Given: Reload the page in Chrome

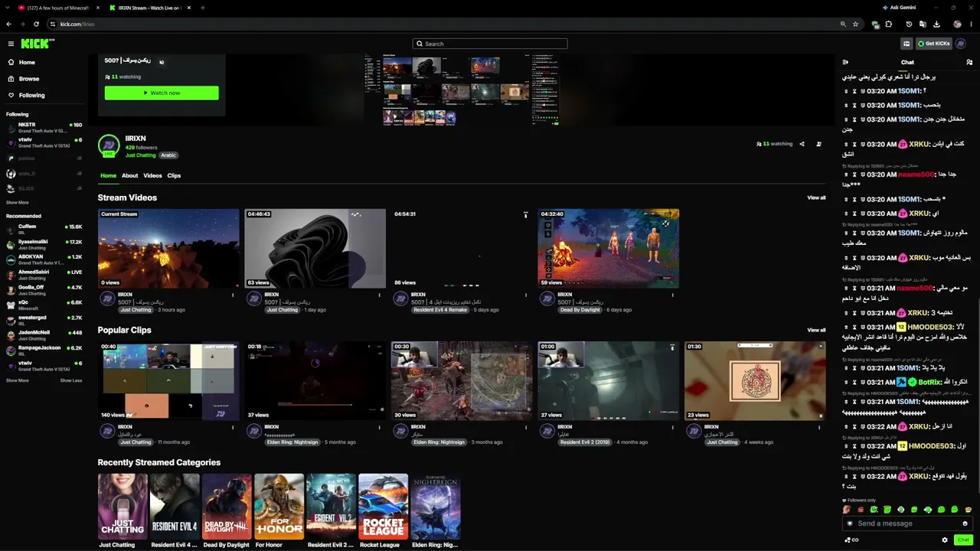Looking at the screenshot, I should coord(36,24).
